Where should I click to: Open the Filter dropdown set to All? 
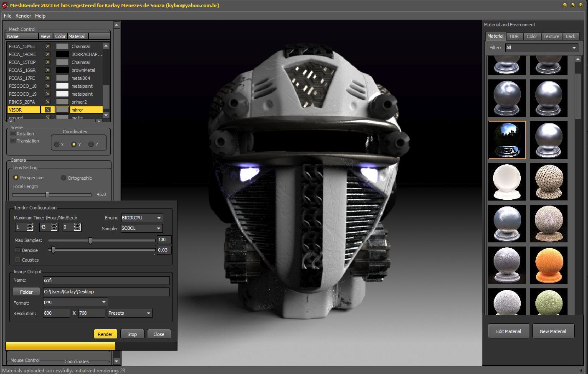[541, 48]
